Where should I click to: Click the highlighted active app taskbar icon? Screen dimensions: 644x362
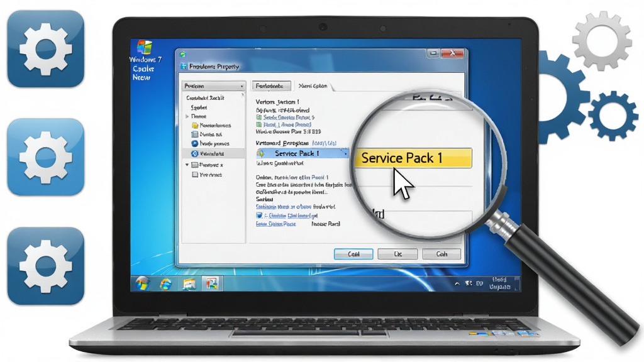(x=212, y=283)
